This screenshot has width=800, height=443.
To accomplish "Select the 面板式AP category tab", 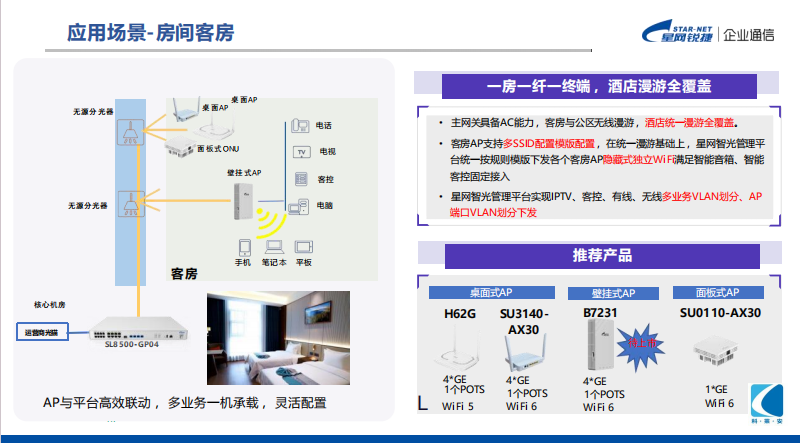I will coord(718,293).
